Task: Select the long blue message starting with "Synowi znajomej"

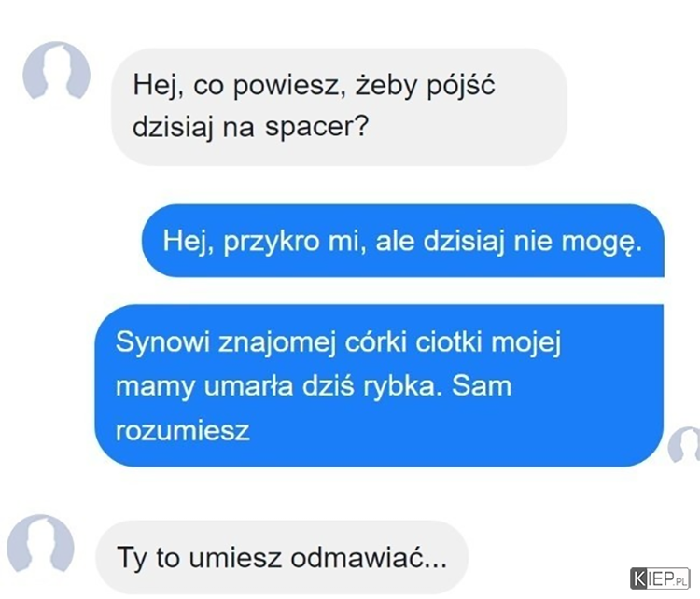Action: click(379, 386)
